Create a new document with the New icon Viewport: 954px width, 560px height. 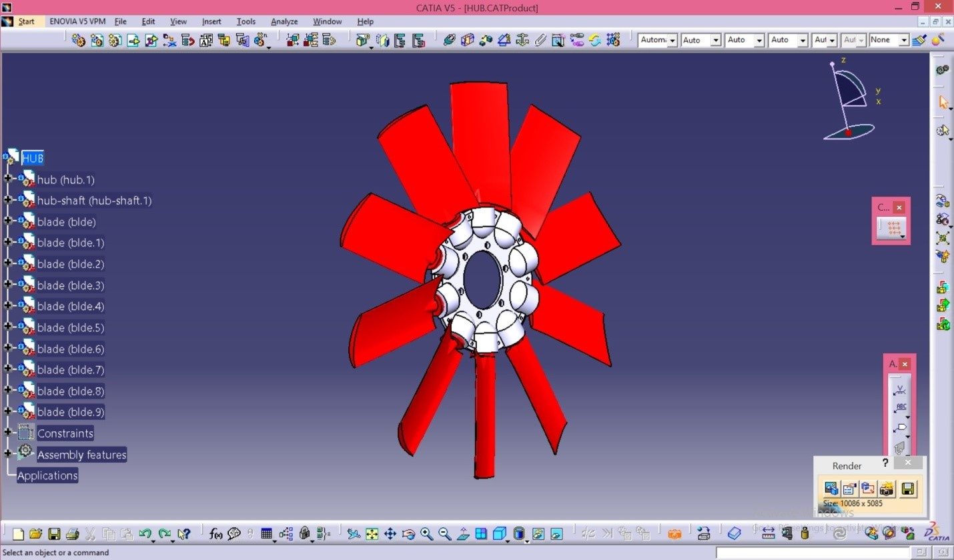(18, 534)
